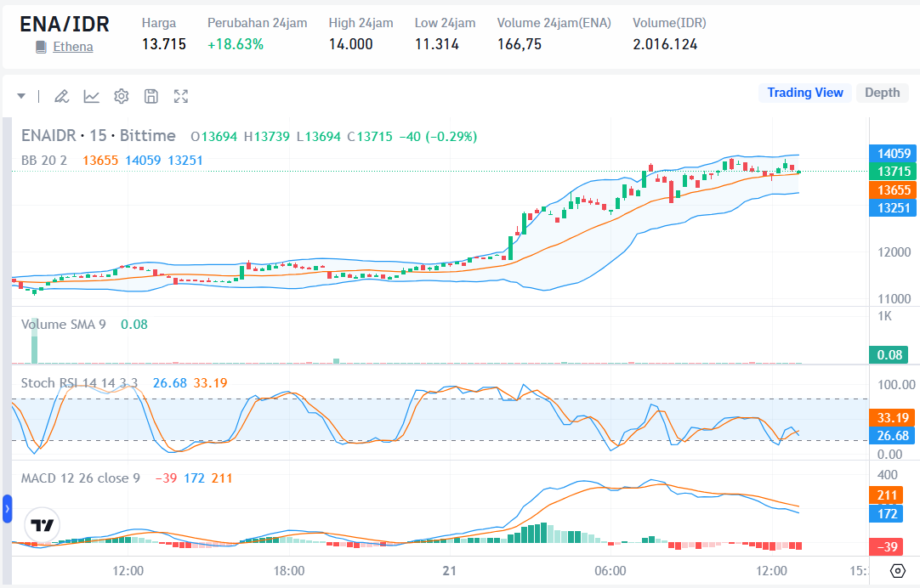The width and height of the screenshot is (920, 588).
Task: Expand the left side panel arrow
Action: tap(7, 509)
